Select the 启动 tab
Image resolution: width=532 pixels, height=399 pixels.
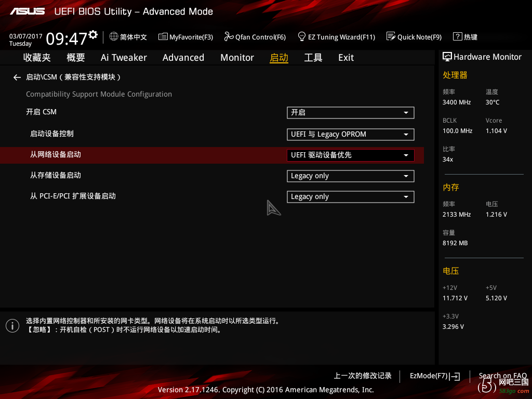[279, 58]
